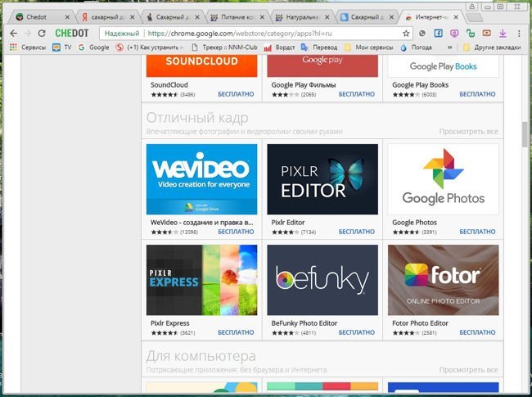Screen dimensions: 532x397
Task: Open the Перевод bookmark
Action: [319, 47]
